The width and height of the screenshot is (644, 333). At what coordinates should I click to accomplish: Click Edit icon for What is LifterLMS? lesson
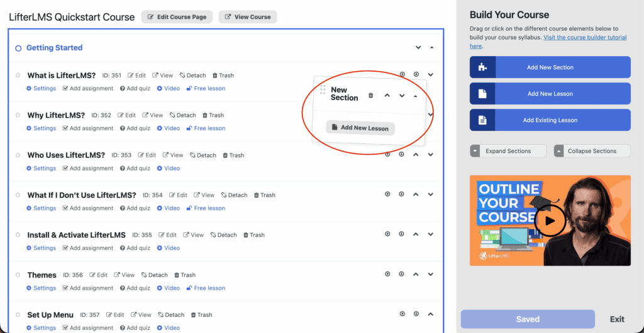tap(136, 76)
